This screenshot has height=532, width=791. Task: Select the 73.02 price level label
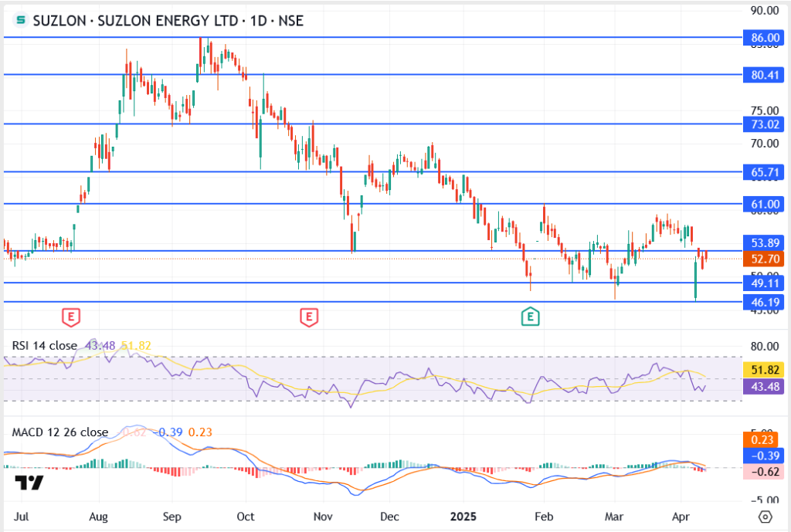click(762, 124)
